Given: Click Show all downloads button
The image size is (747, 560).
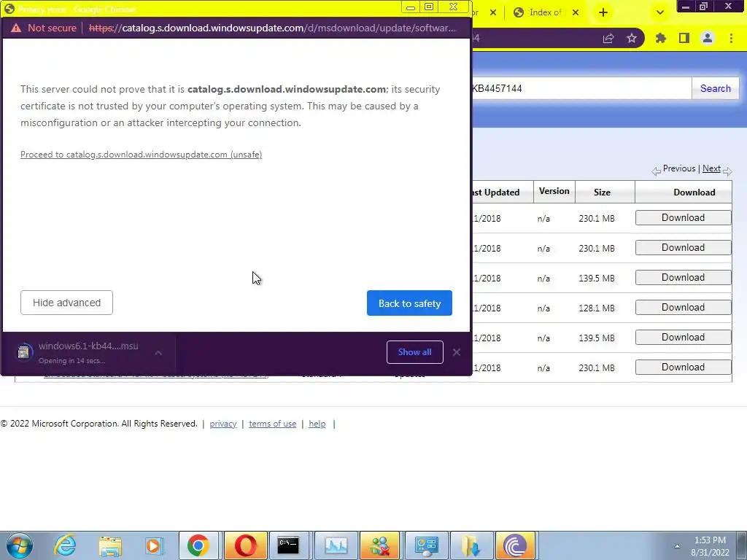Looking at the screenshot, I should (414, 352).
